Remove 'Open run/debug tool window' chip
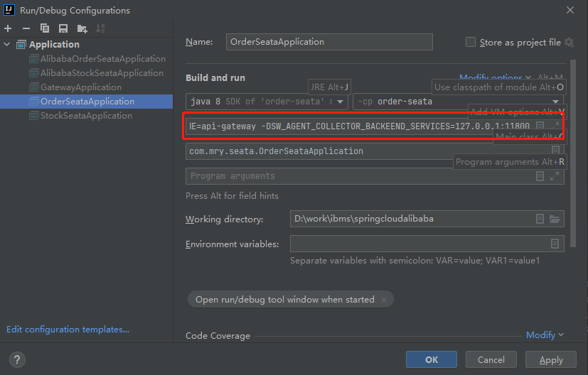This screenshot has height=375, width=588. click(x=384, y=300)
